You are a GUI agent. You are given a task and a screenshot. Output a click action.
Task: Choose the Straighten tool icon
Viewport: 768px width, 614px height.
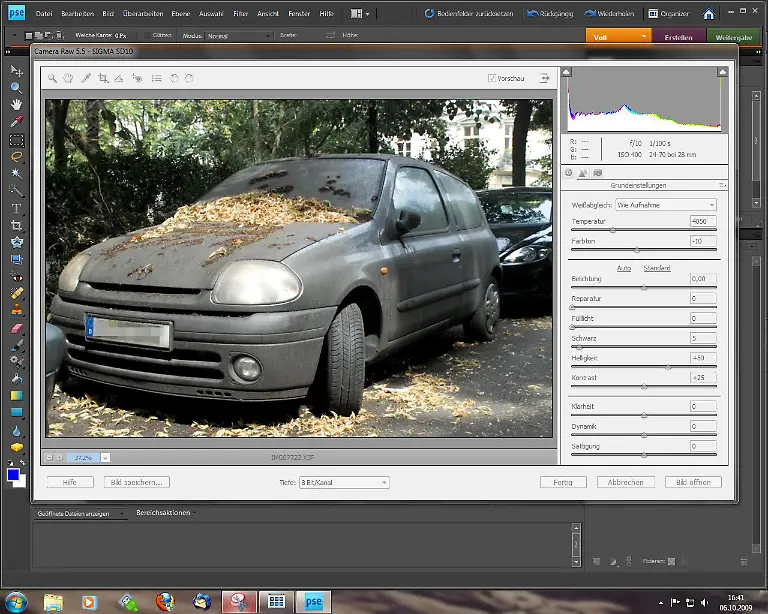119,78
